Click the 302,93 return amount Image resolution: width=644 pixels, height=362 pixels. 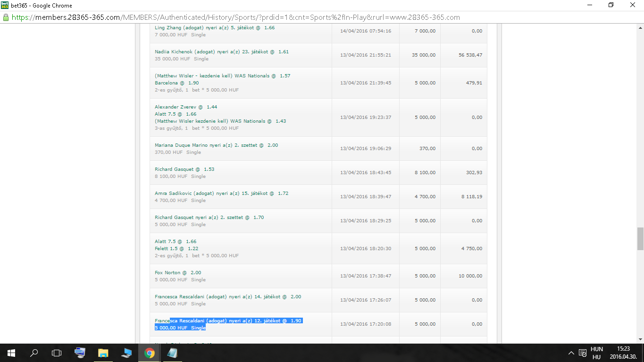click(x=475, y=173)
